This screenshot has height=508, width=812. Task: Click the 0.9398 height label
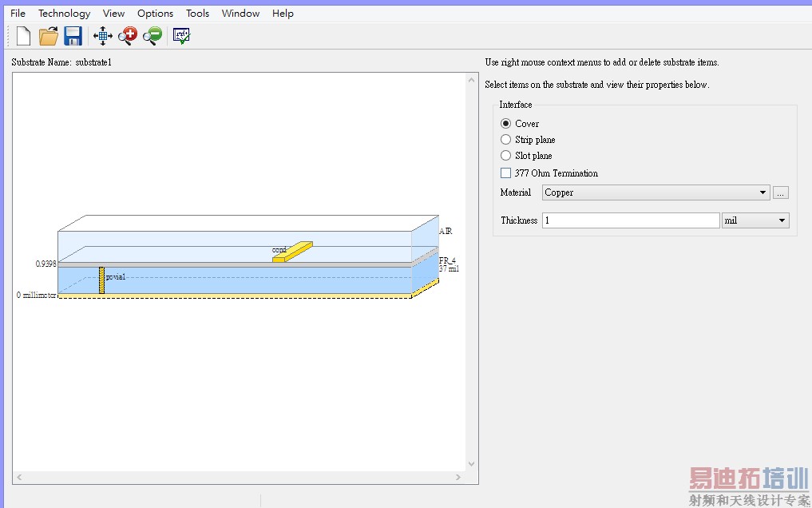click(x=46, y=264)
